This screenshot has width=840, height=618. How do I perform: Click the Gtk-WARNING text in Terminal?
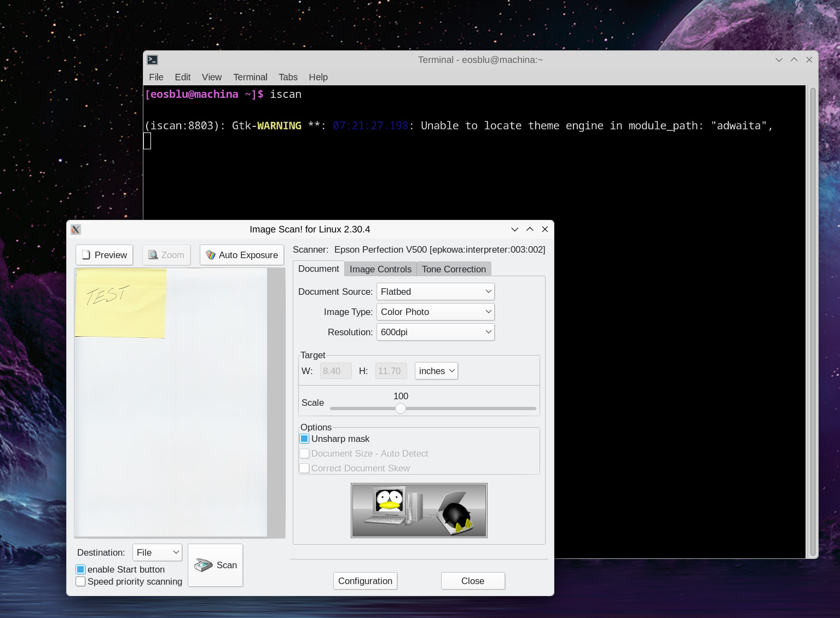pyautogui.click(x=267, y=126)
